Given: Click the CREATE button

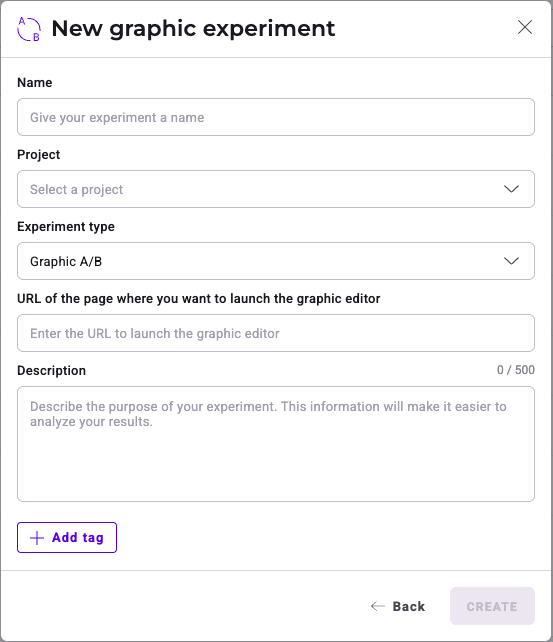Looking at the screenshot, I should pyautogui.click(x=492, y=606).
